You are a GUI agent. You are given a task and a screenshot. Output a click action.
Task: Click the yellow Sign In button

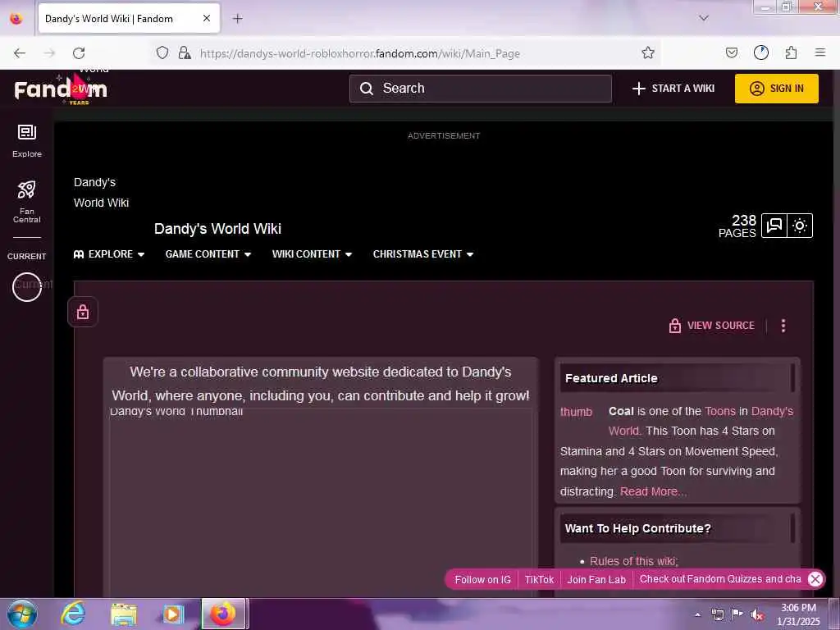pos(776,89)
